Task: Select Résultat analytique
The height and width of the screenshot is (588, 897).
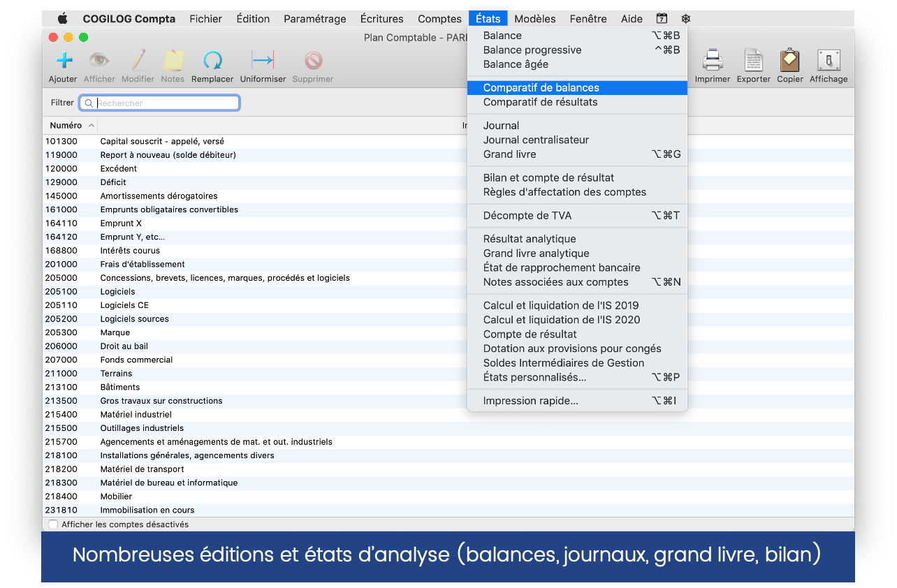Action: point(577,239)
